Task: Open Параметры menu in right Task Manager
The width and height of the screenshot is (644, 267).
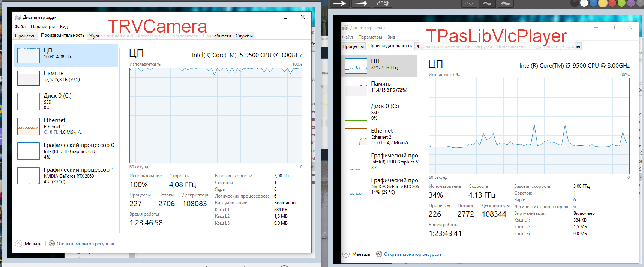Action: [x=370, y=37]
